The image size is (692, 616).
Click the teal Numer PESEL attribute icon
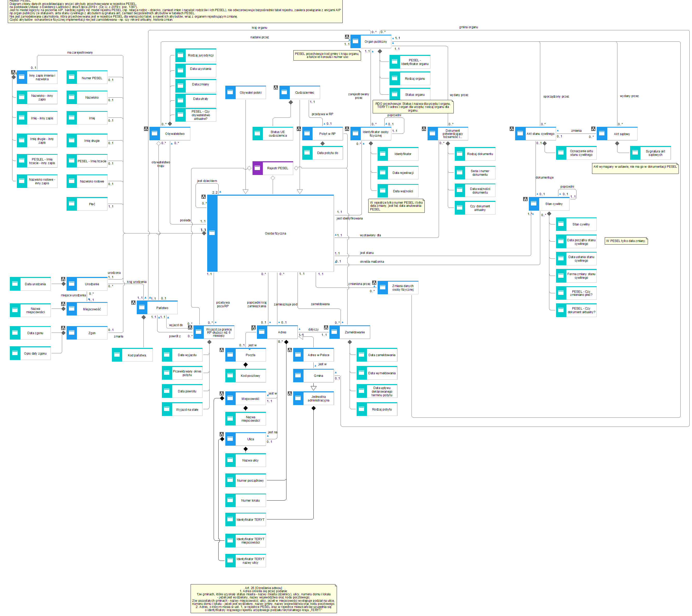click(x=71, y=77)
